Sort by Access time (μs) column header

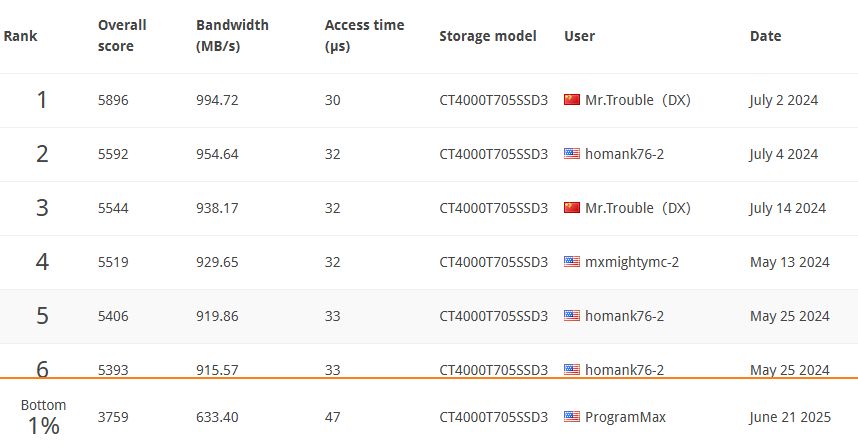364,36
